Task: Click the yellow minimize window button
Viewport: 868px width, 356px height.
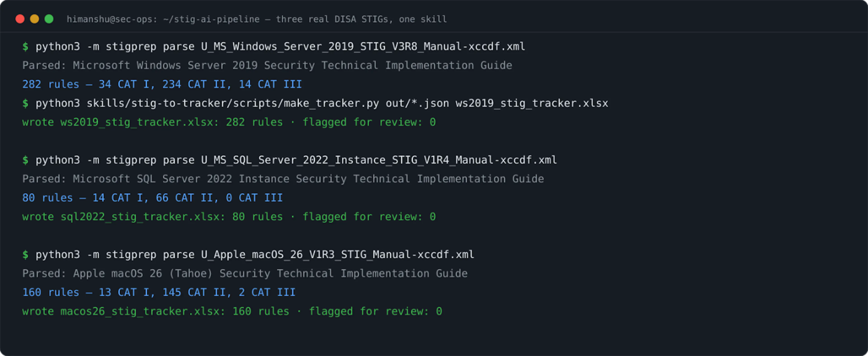Action: pyautogui.click(x=34, y=19)
